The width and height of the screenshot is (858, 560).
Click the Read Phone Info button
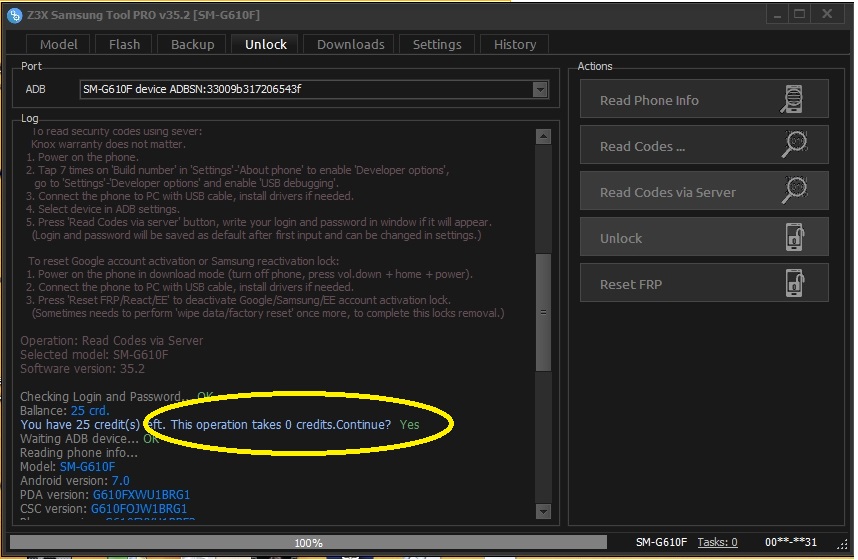(704, 99)
